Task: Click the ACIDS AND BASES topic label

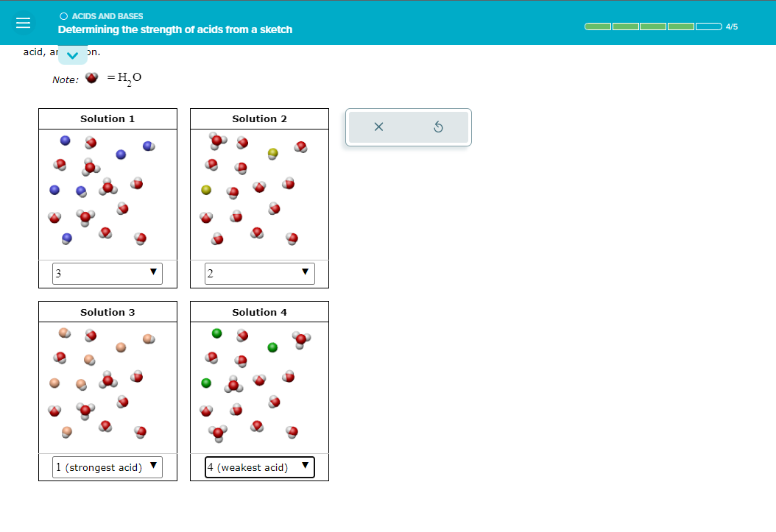Action: (x=107, y=16)
